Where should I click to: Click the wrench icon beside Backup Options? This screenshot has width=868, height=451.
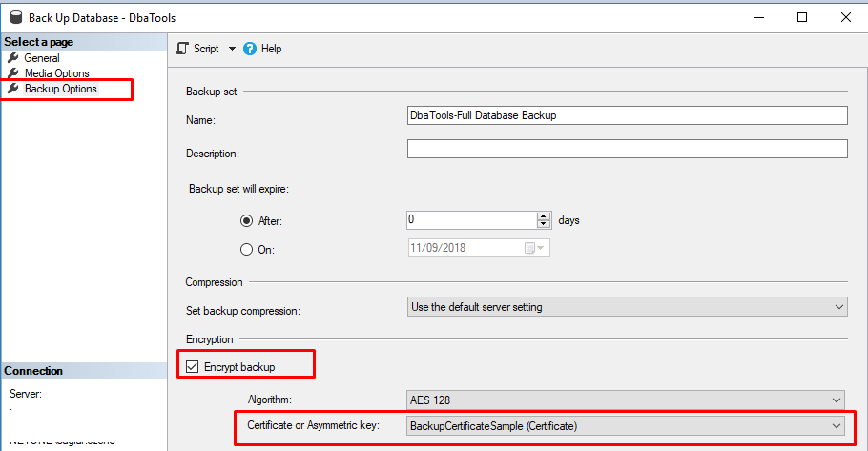pyautogui.click(x=13, y=89)
